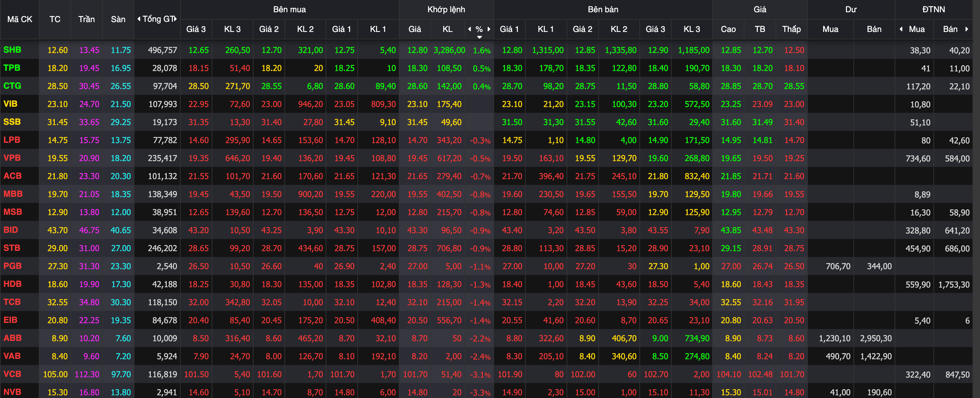
Task: Select the PGB ticker symbol
Action: 13,266
